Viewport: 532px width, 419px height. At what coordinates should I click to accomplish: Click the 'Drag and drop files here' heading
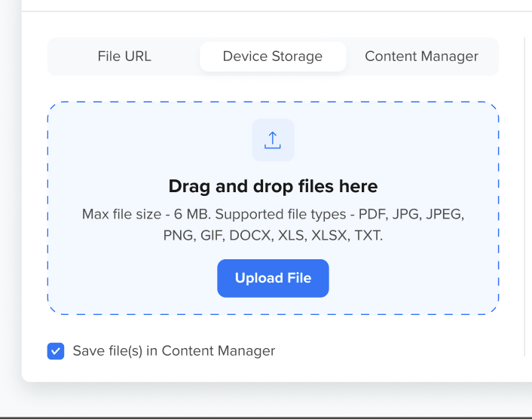pyautogui.click(x=273, y=186)
